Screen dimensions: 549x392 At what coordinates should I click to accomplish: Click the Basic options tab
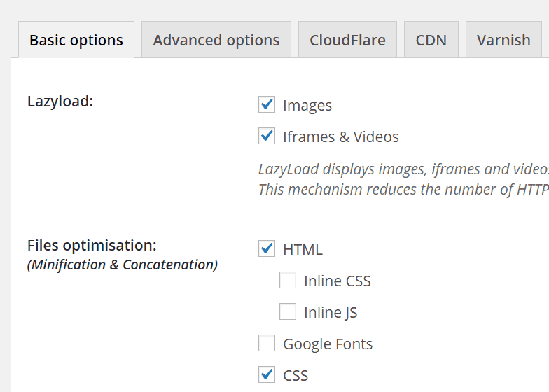tap(76, 40)
